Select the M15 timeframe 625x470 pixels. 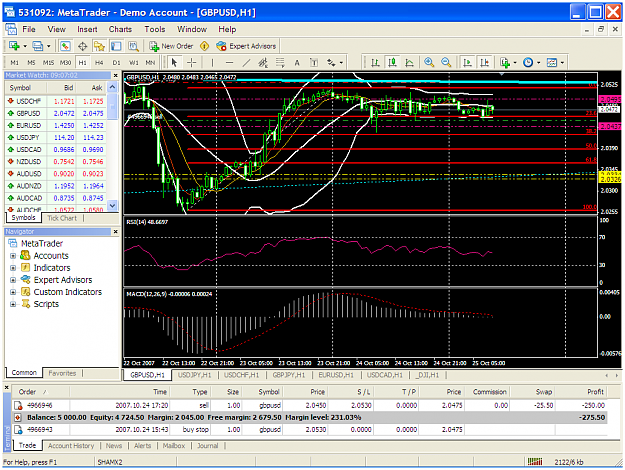48,63
